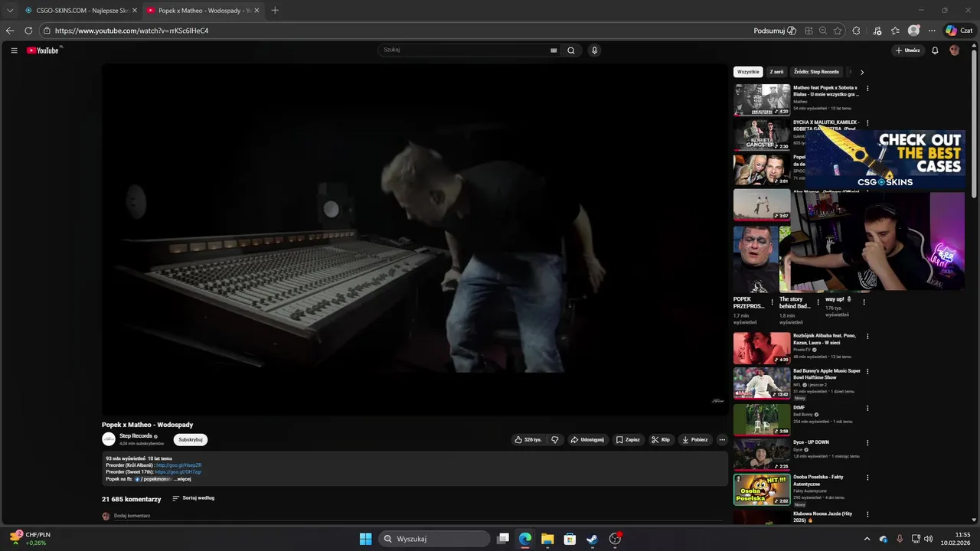Open the goo.gl/HsepZR preorder link
Image resolution: width=980 pixels, height=551 pixels.
[179, 465]
